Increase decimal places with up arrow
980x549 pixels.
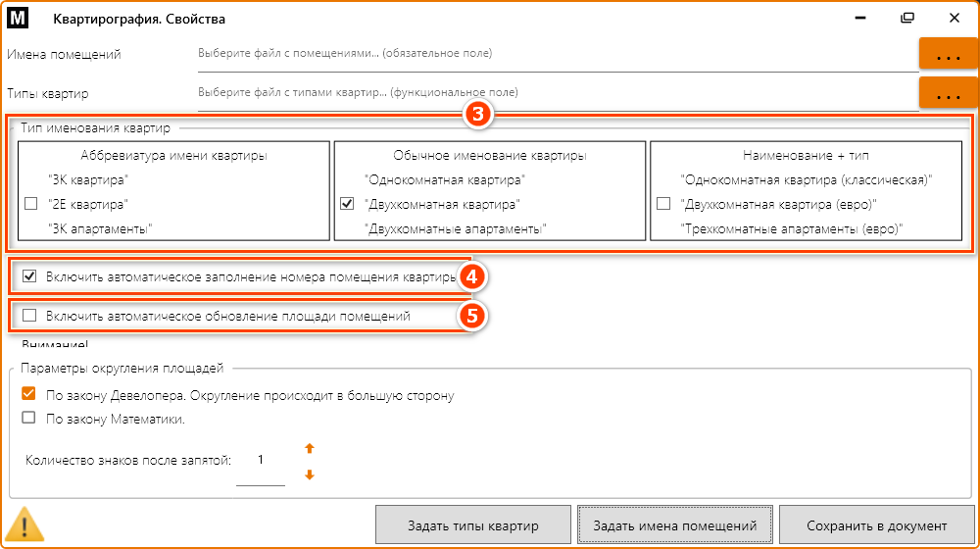[x=310, y=448]
